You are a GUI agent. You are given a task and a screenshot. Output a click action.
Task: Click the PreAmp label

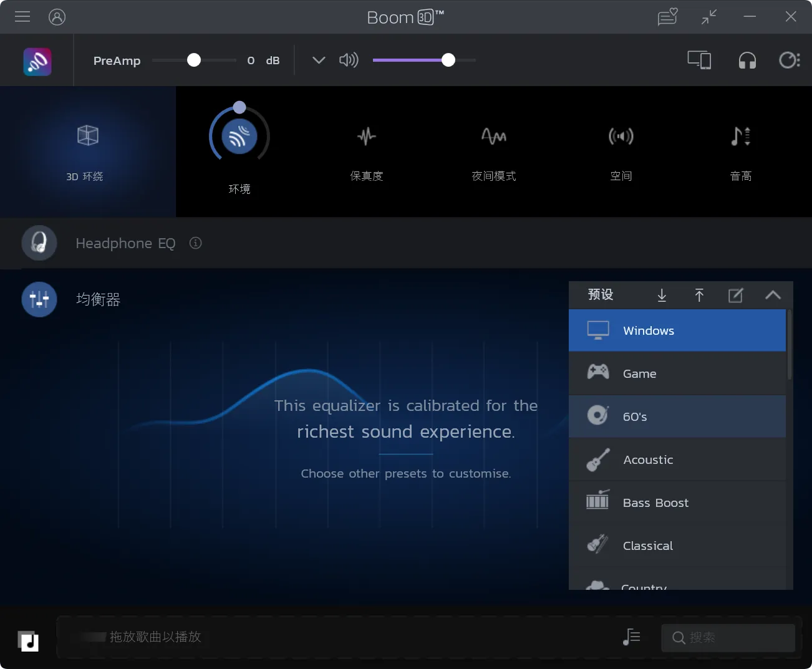point(117,60)
